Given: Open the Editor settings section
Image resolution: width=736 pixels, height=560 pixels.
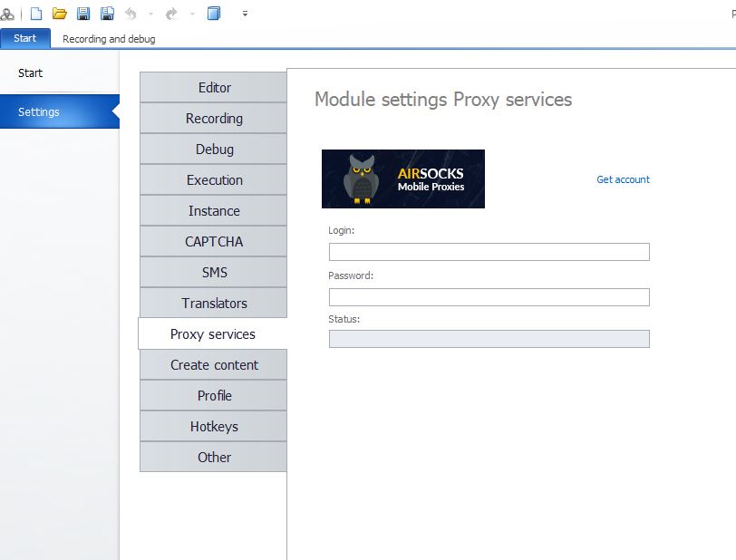Looking at the screenshot, I should (213, 87).
